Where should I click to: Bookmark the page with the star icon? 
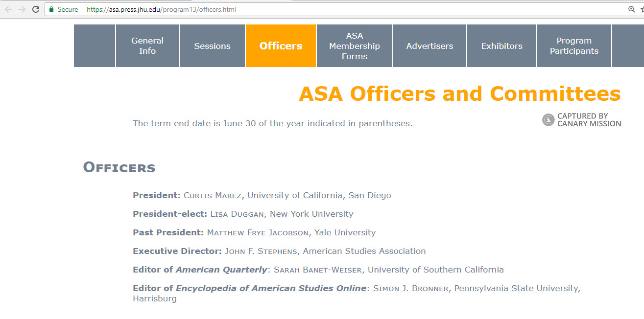(642, 9)
